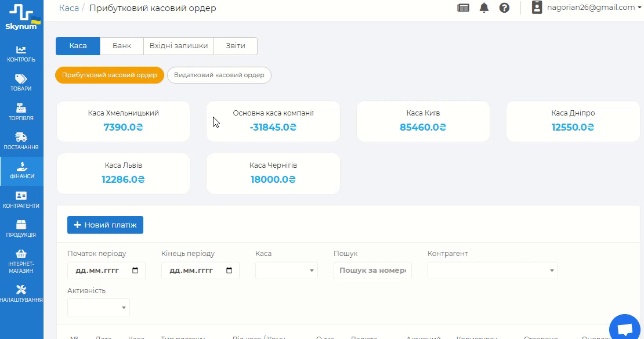The image size is (644, 339).
Task: Open the Товари sidebar section
Action: 21,82
